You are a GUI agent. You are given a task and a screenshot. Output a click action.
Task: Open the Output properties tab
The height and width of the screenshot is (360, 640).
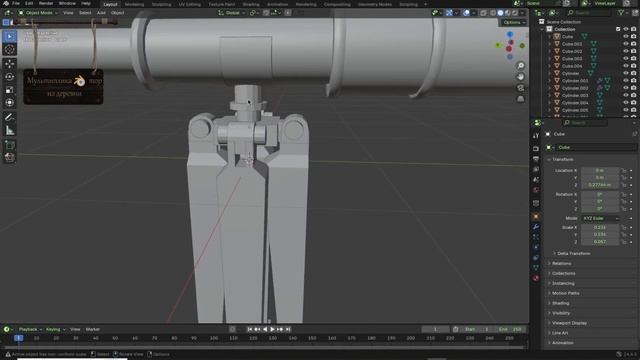pos(536,159)
